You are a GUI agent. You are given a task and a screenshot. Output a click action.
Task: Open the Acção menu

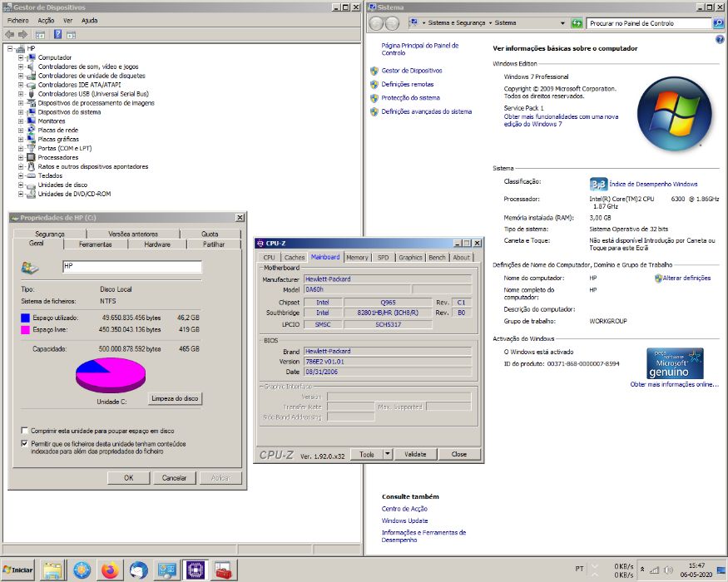46,21
